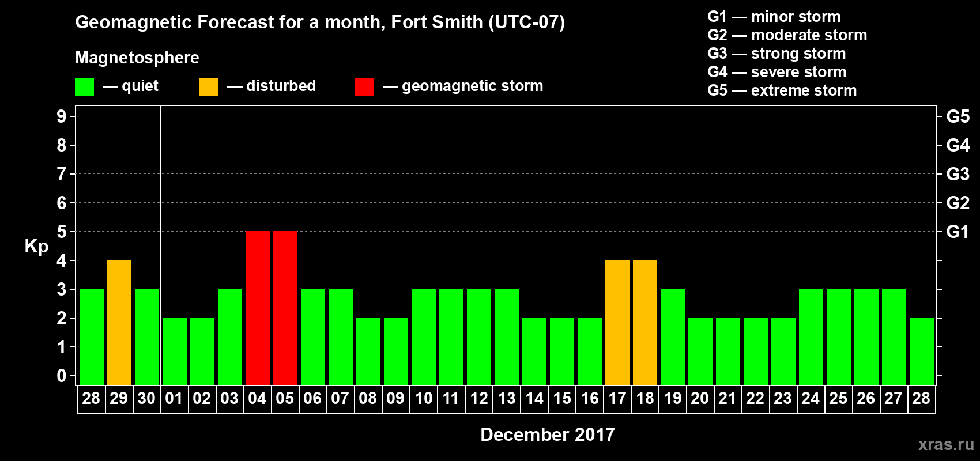Click the date label 12

tap(478, 399)
